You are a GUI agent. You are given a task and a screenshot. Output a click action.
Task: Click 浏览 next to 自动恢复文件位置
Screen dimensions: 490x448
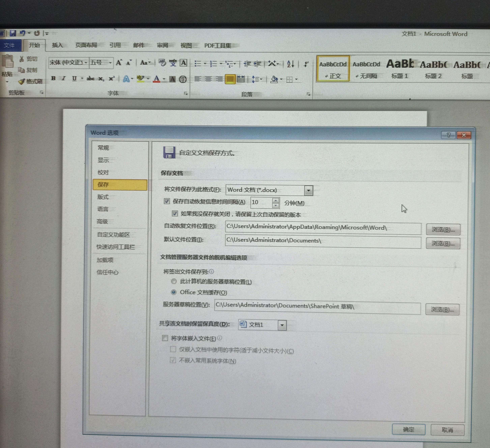pyautogui.click(x=443, y=229)
